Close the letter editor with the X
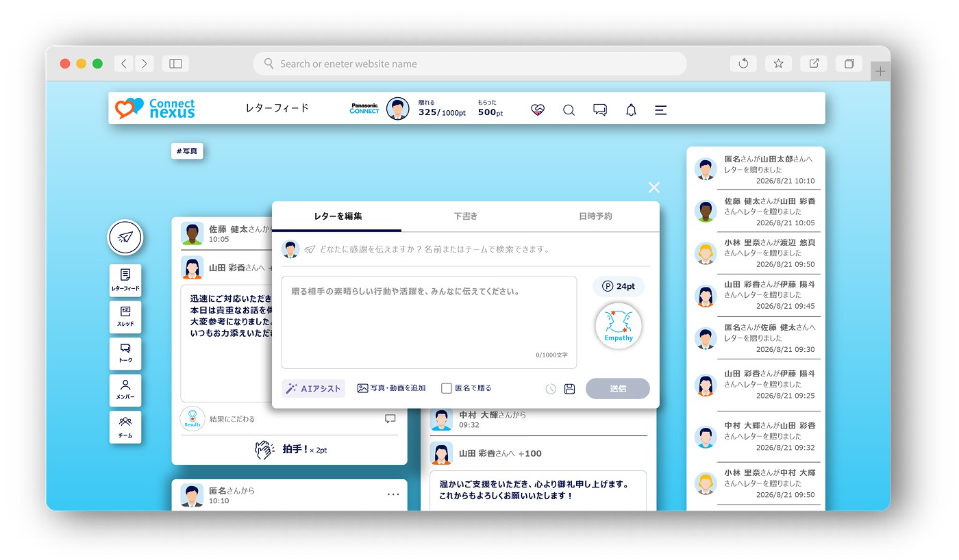Screen dimensions: 959x560 point(654,188)
